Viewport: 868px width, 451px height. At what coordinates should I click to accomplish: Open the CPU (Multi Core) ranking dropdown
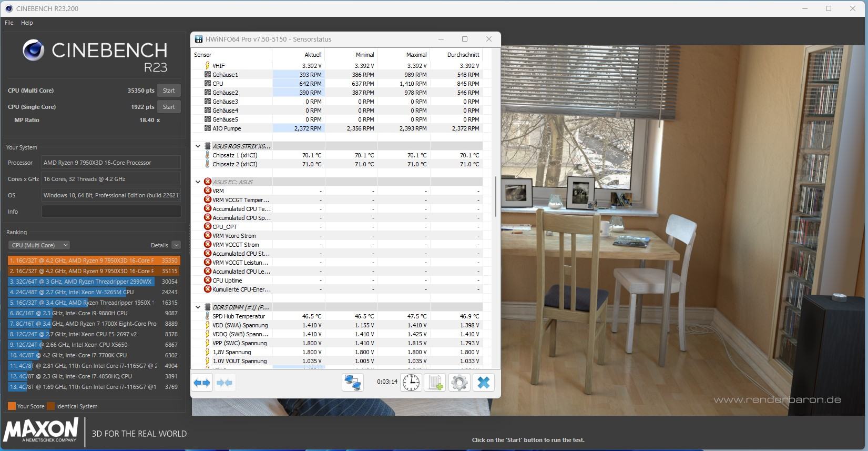[x=39, y=245]
